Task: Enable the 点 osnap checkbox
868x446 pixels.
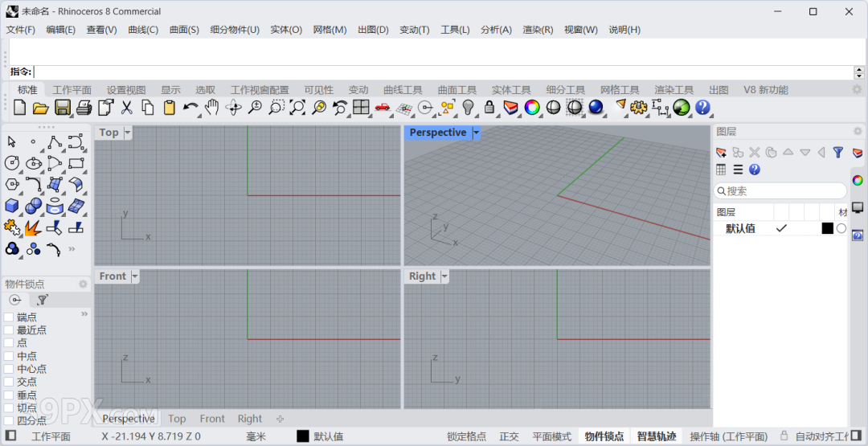Action: pyautogui.click(x=8, y=342)
